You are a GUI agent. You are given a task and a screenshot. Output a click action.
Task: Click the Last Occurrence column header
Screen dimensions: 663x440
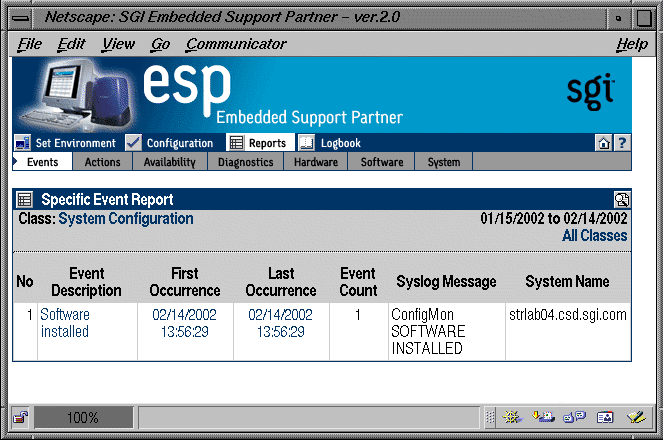(x=281, y=281)
